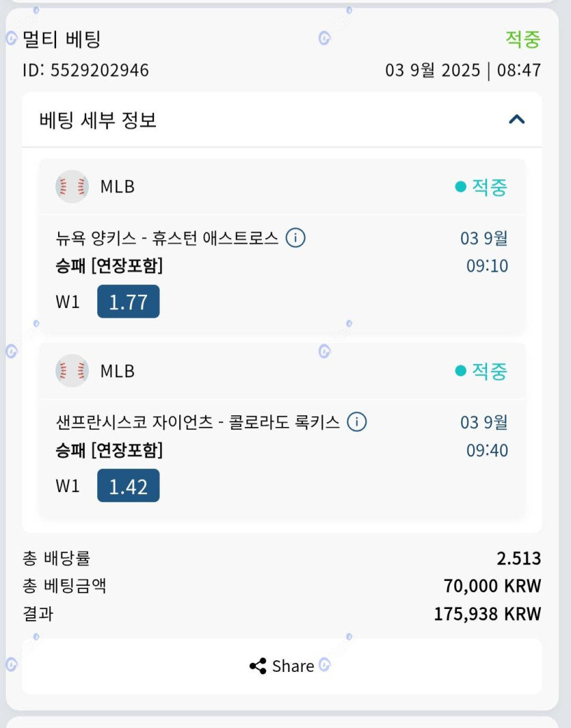Click the 멀티 베팅 title

[62, 39]
